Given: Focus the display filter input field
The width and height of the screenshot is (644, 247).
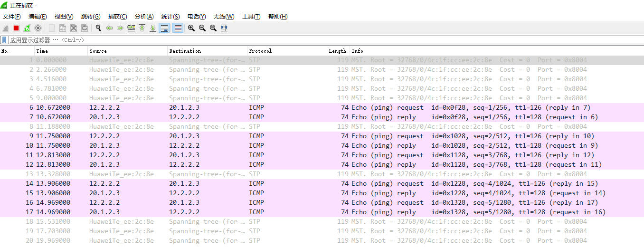Looking at the screenshot, I should pos(326,40).
